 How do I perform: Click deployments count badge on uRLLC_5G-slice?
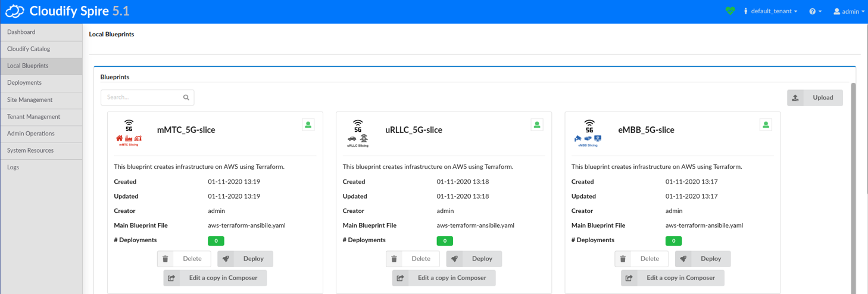click(445, 241)
